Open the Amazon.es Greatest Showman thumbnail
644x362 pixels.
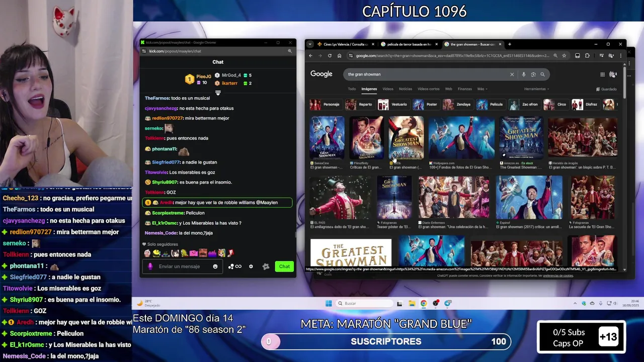pyautogui.click(x=522, y=138)
